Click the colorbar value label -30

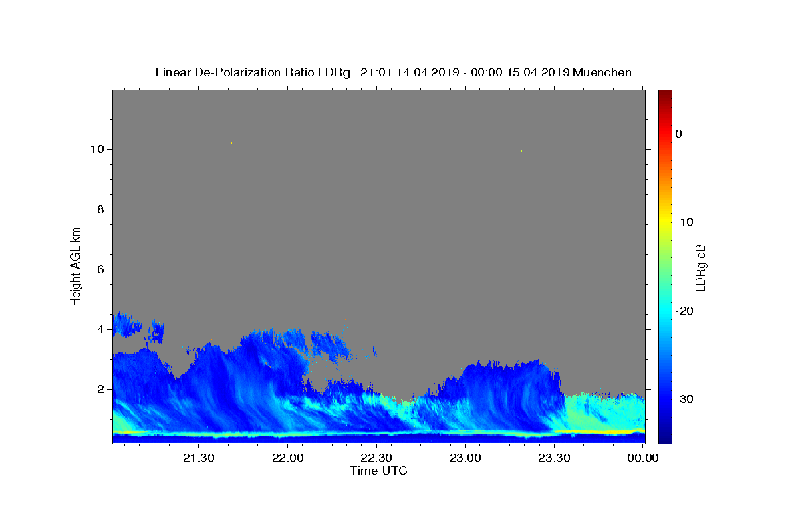(685, 399)
